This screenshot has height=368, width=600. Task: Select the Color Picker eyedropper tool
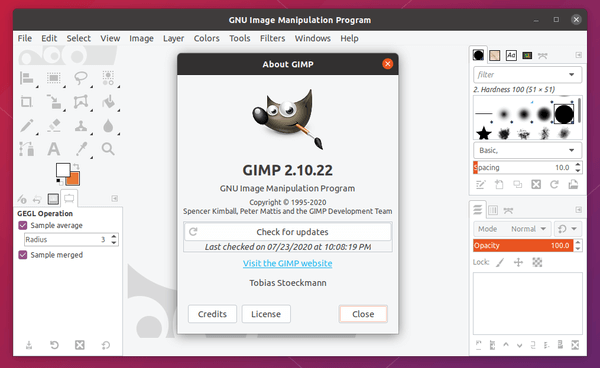[x=81, y=149]
